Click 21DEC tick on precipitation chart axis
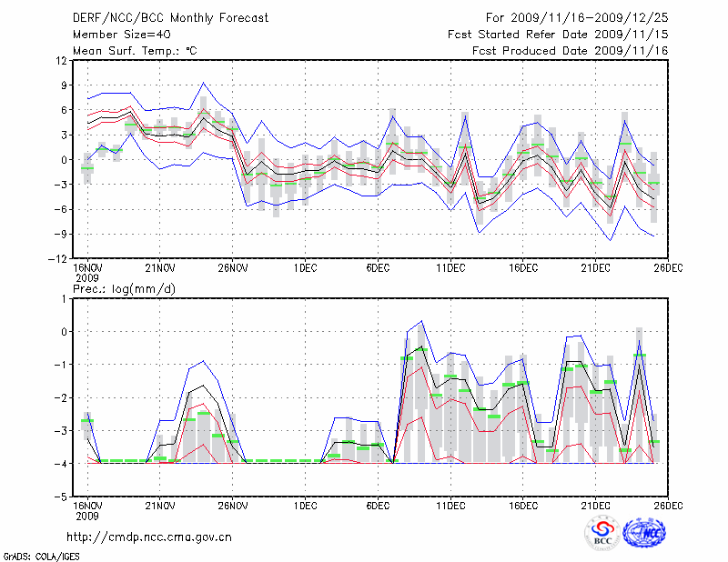 pos(596,505)
